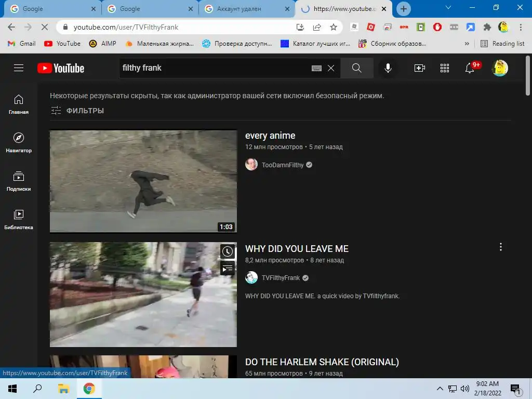Open the YouTube hamburger guide menu

click(x=19, y=68)
